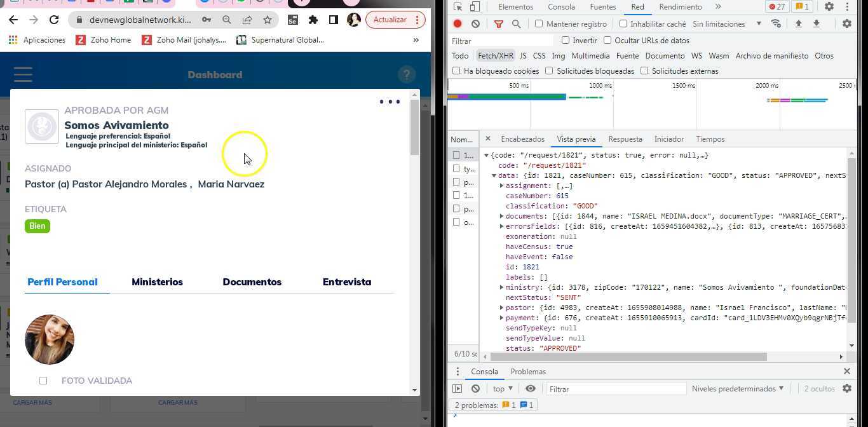Switch to the Documentos tab
868x427 pixels.
252,282
